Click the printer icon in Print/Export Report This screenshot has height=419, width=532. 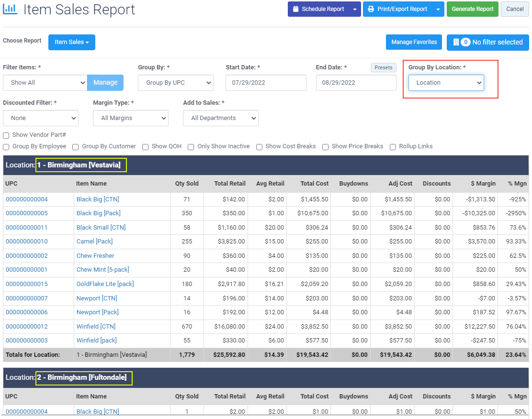pos(371,9)
